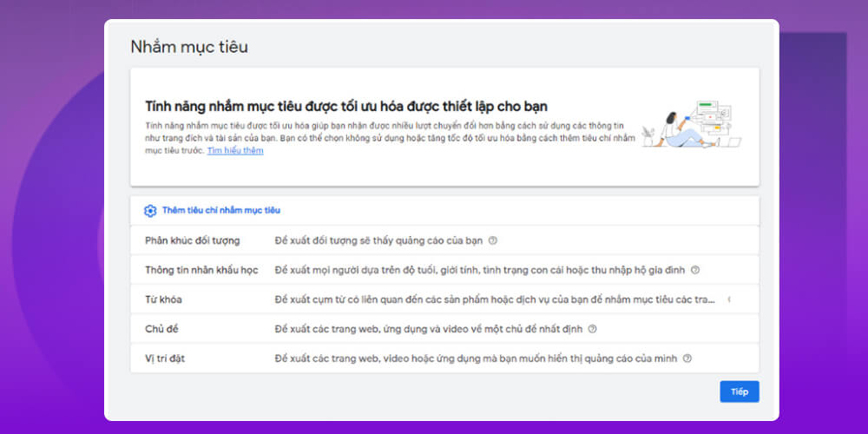Click help icon in Chủ đề row

point(592,329)
